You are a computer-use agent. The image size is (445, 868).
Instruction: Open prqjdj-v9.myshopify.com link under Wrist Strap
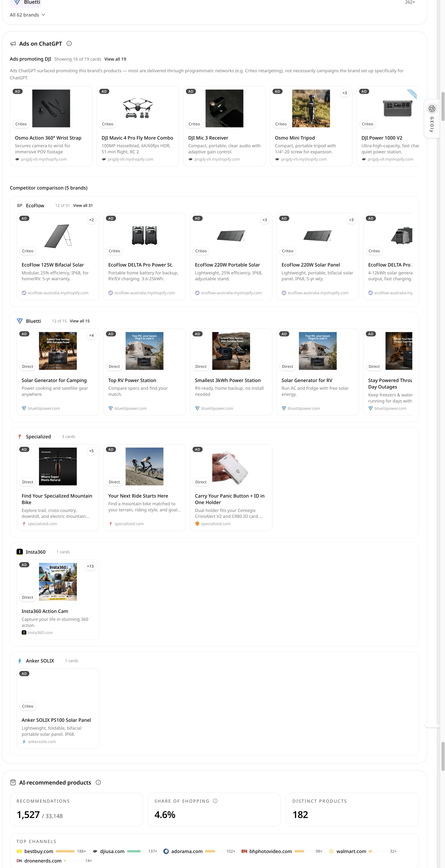pos(44,159)
